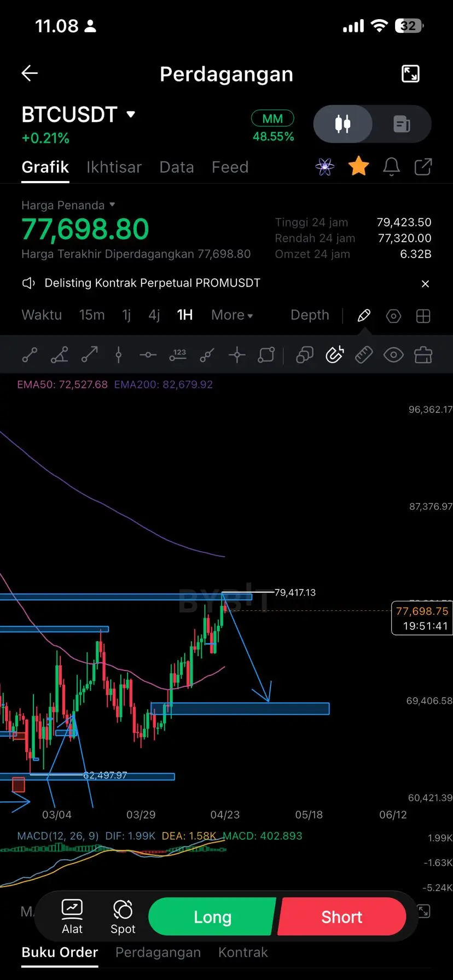The width and height of the screenshot is (453, 980).
Task: Tap the MM 48.55% indicator
Action: tap(273, 127)
